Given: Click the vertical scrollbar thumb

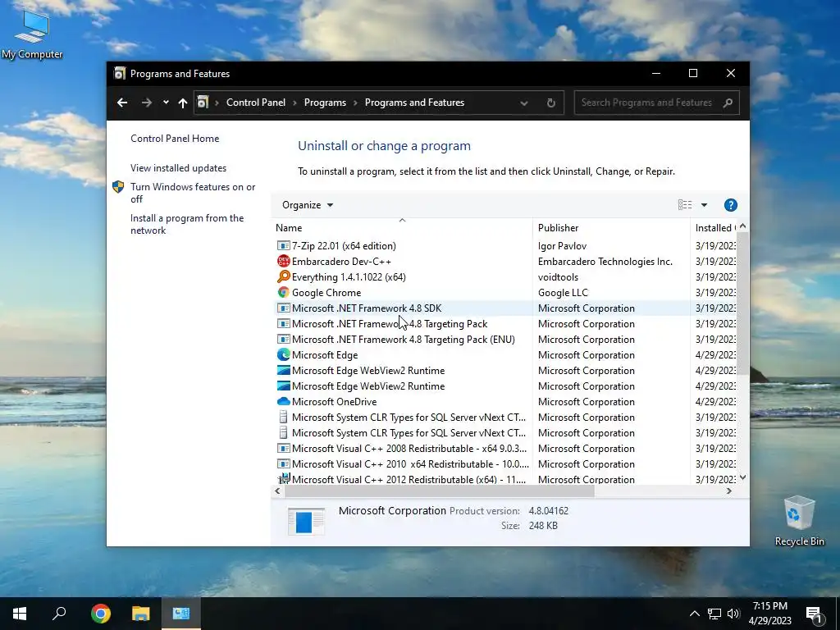Looking at the screenshot, I should [742, 304].
